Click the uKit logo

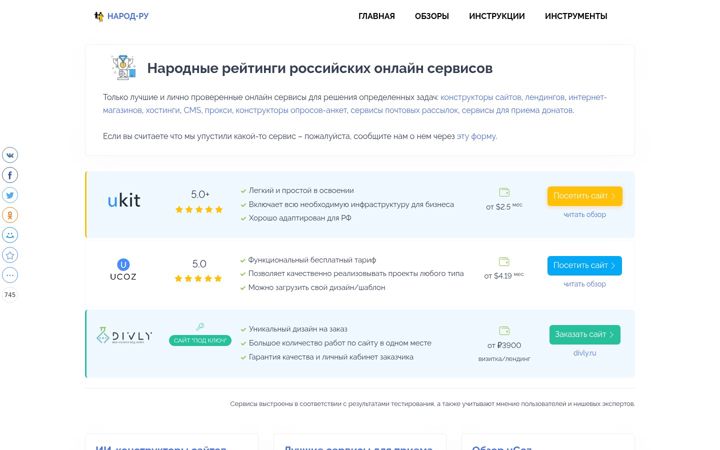(x=124, y=200)
